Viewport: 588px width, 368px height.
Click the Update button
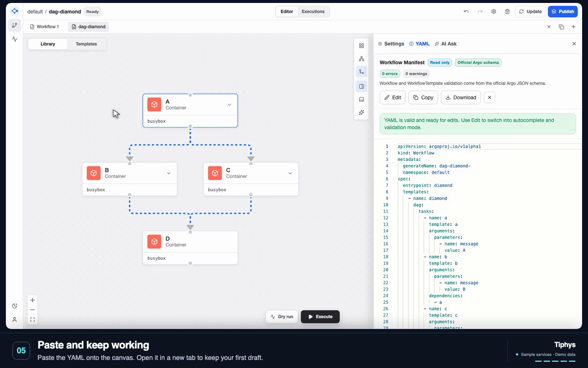coord(530,11)
